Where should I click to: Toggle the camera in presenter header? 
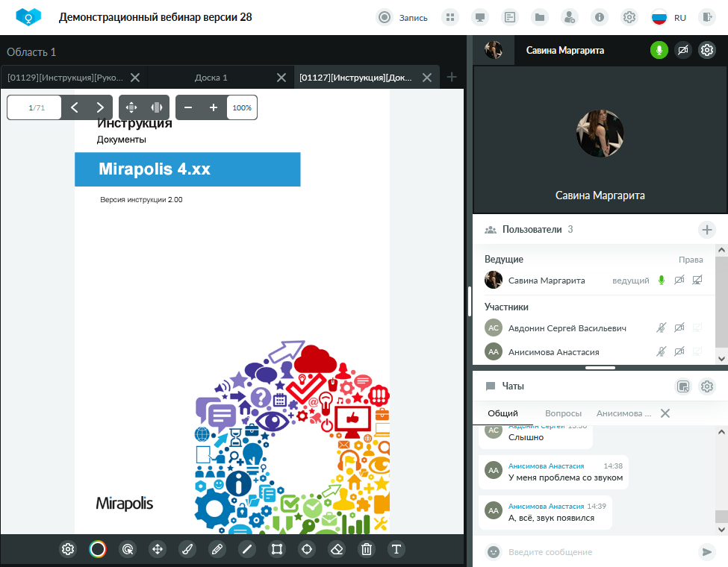pyautogui.click(x=683, y=50)
